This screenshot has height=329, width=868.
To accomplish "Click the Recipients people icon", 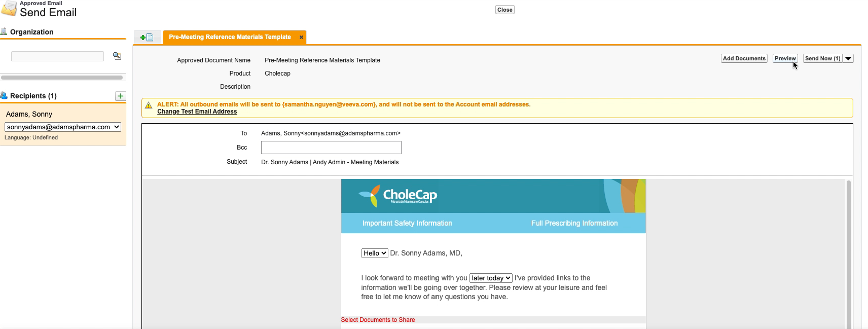I will click(x=4, y=96).
